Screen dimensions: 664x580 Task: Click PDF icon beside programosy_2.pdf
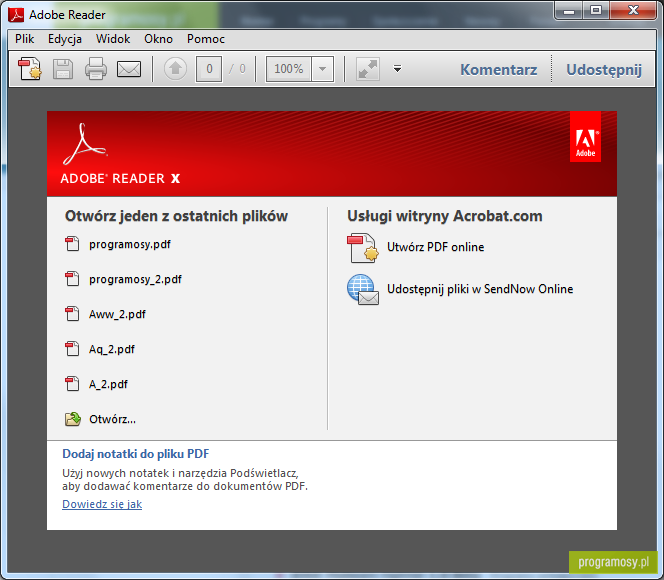(x=72, y=279)
